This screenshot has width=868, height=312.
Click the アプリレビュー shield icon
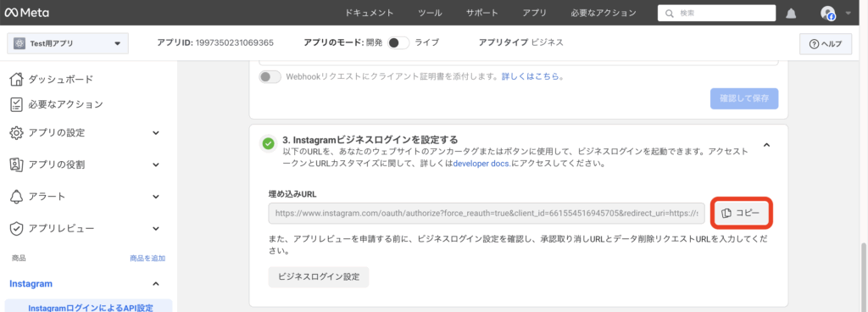click(17, 228)
